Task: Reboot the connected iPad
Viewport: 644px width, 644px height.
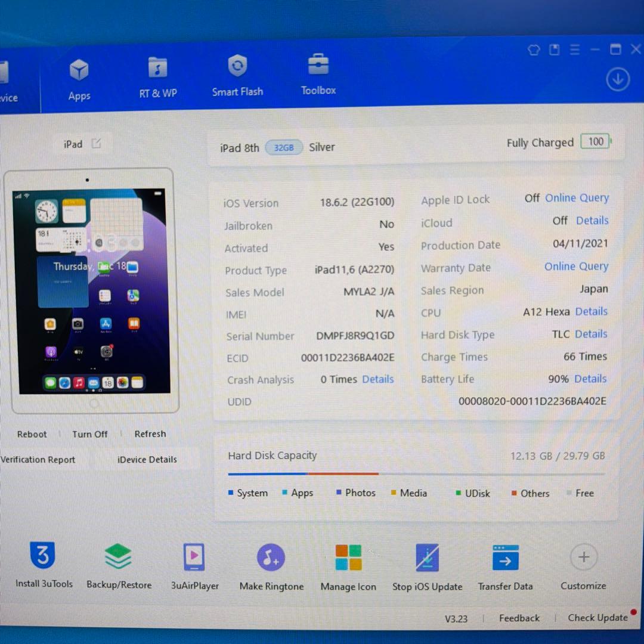Action: [32, 434]
